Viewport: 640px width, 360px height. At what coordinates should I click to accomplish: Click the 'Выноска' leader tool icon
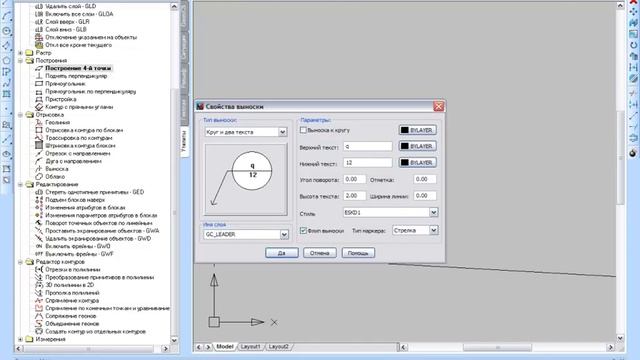[39, 169]
